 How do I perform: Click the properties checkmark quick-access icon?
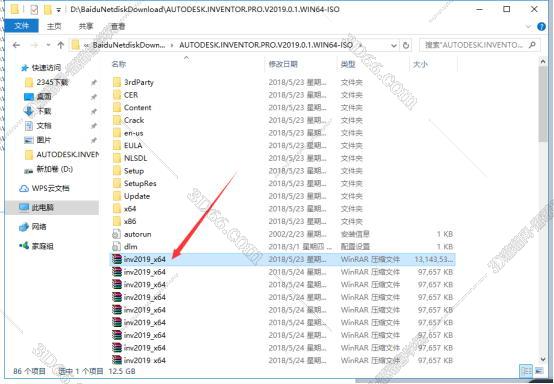pyautogui.click(x=34, y=10)
